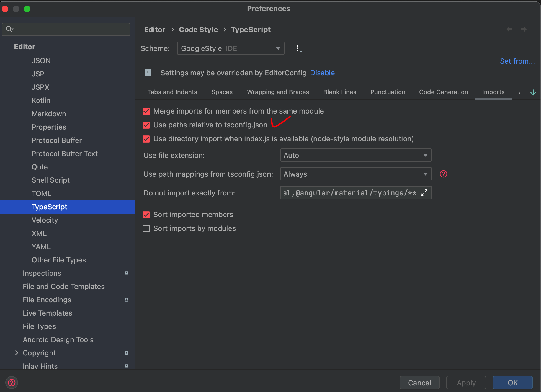The image size is (541, 392).
Task: Open help via bottom-left question mark icon
Action: point(12,383)
